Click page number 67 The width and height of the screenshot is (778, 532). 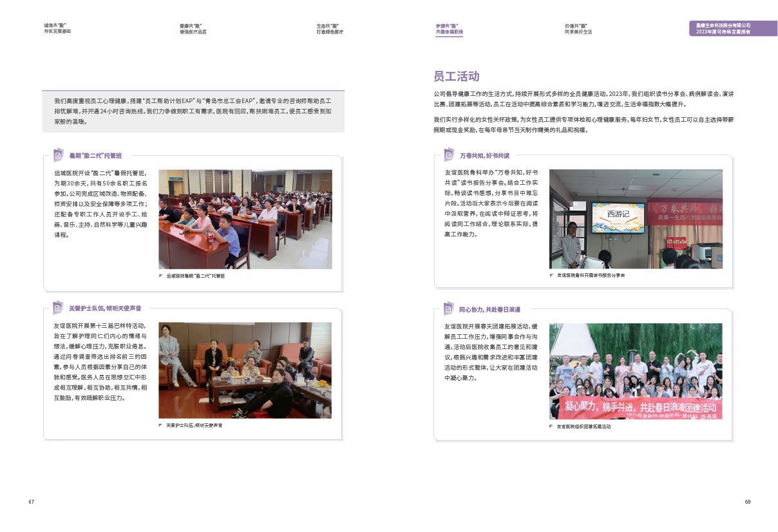point(31,502)
